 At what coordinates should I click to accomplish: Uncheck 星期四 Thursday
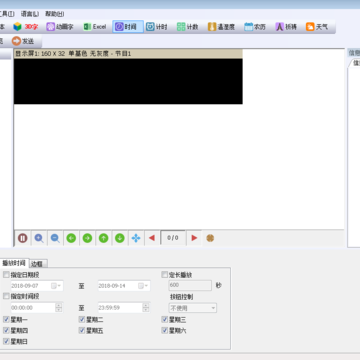(6, 331)
